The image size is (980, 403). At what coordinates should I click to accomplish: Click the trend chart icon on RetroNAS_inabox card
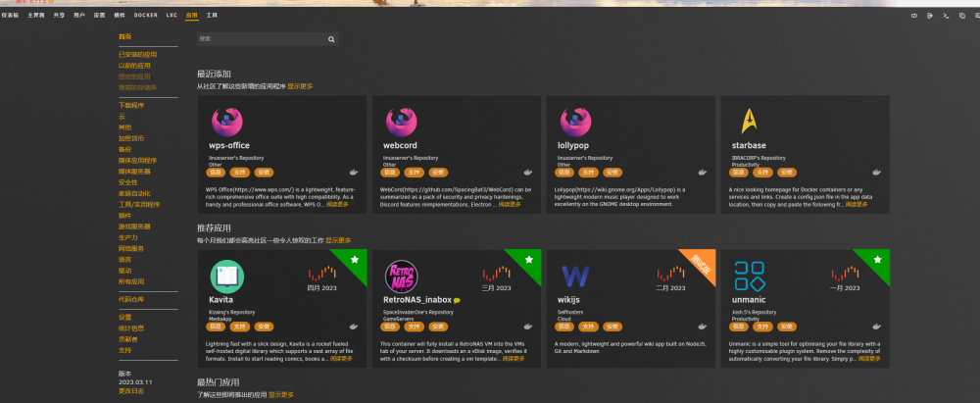tap(496, 274)
